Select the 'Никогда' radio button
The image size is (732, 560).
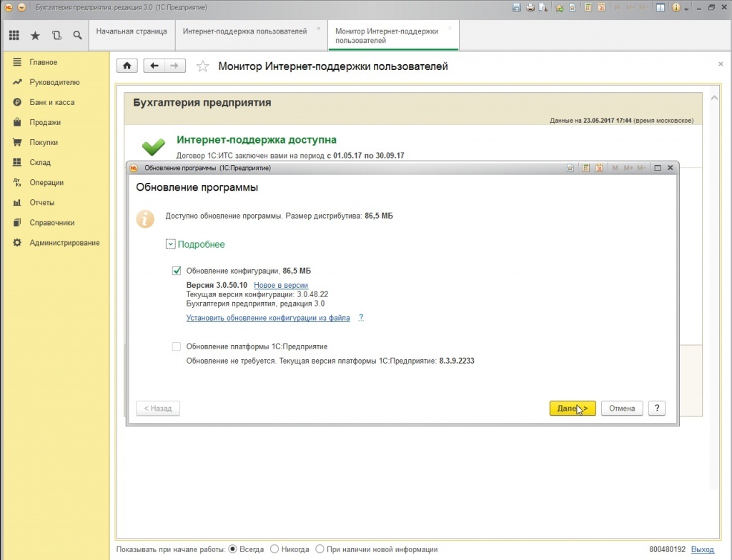click(275, 549)
